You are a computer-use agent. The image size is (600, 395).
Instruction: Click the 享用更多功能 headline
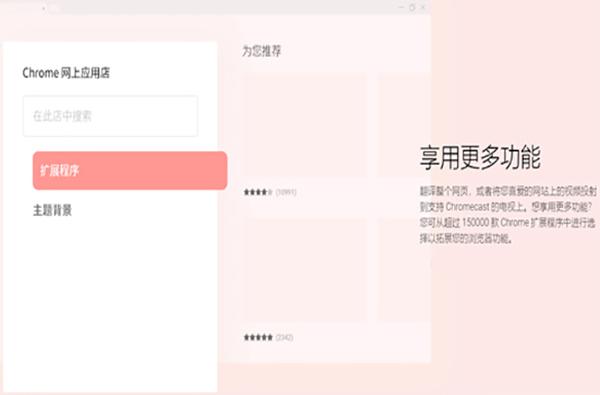[480, 157]
